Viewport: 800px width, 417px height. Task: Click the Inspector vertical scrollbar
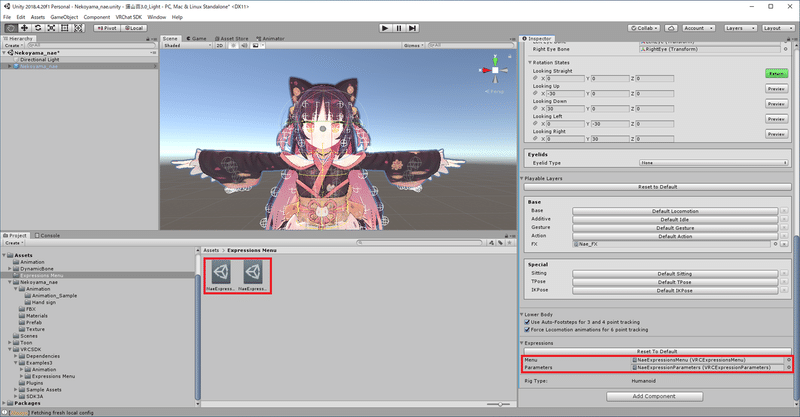click(x=796, y=317)
